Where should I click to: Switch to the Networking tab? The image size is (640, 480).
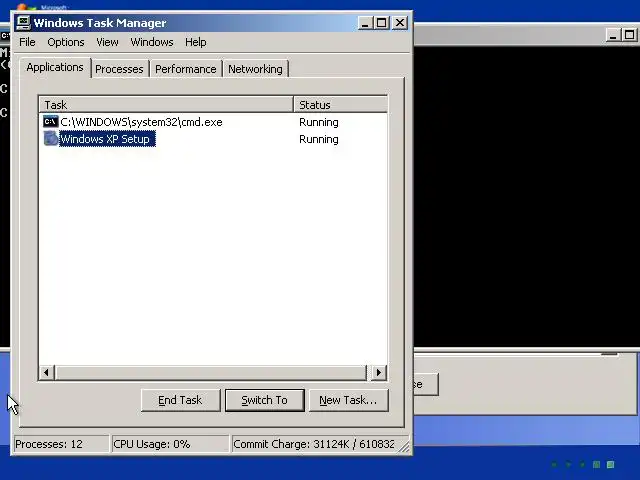click(256, 69)
